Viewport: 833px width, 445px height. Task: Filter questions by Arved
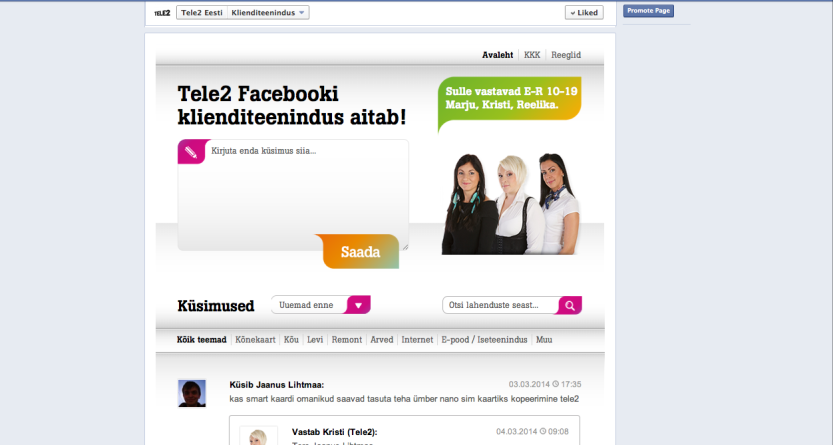pos(382,340)
